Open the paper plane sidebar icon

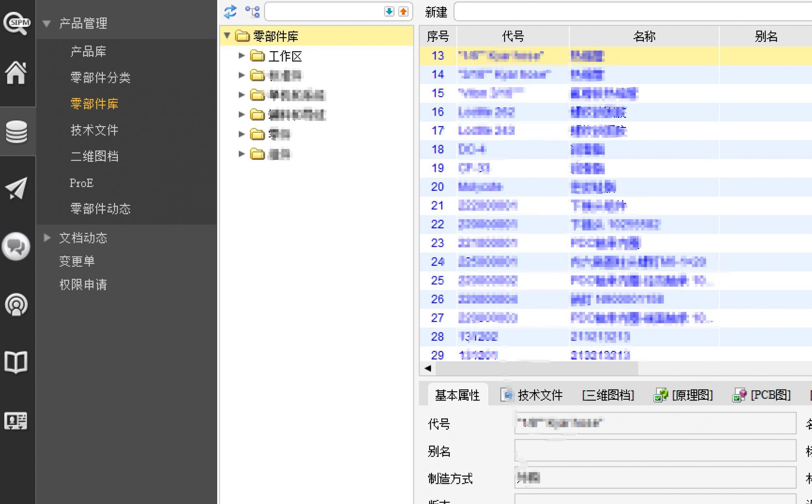pos(16,188)
